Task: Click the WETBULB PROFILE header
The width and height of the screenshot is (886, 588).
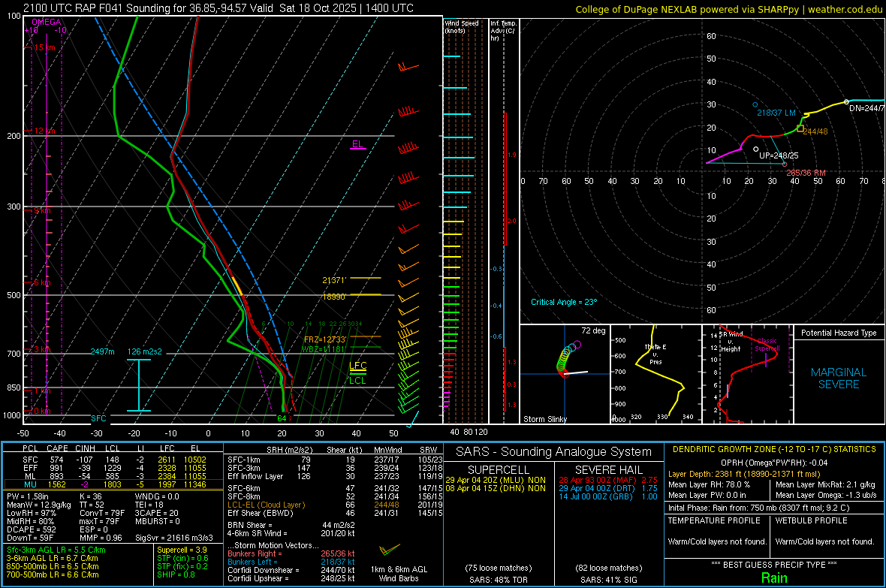Action: (812, 520)
